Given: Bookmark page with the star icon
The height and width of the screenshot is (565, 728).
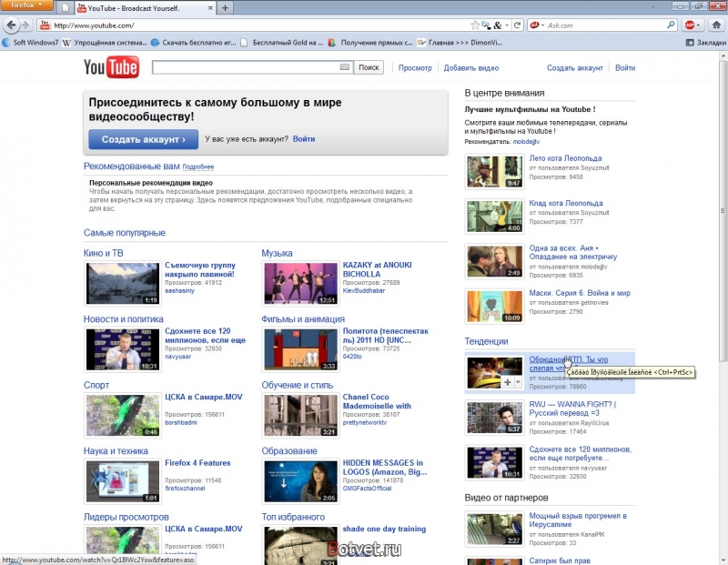Looking at the screenshot, I should [474, 25].
